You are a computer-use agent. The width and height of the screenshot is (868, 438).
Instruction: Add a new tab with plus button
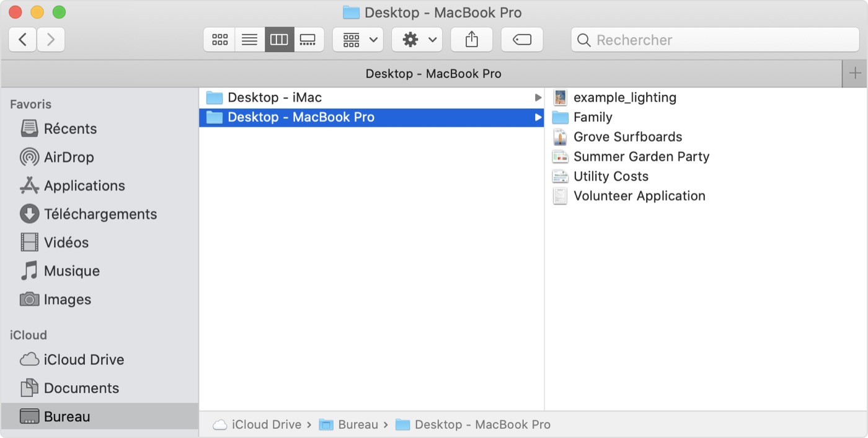click(x=855, y=74)
